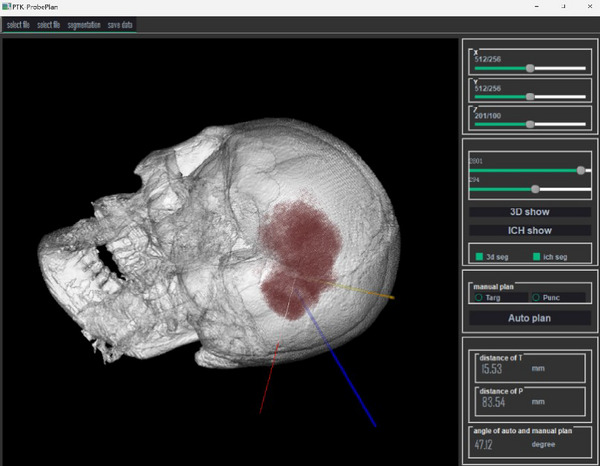Click the '3D show' button
Image resolution: width=600 pixels, height=466 pixels.
pyautogui.click(x=530, y=212)
